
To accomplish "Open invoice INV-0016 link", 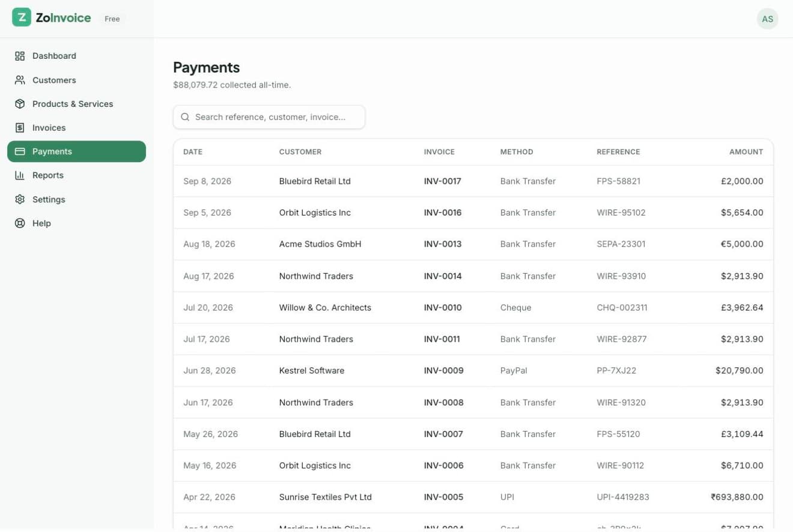I will pos(443,213).
